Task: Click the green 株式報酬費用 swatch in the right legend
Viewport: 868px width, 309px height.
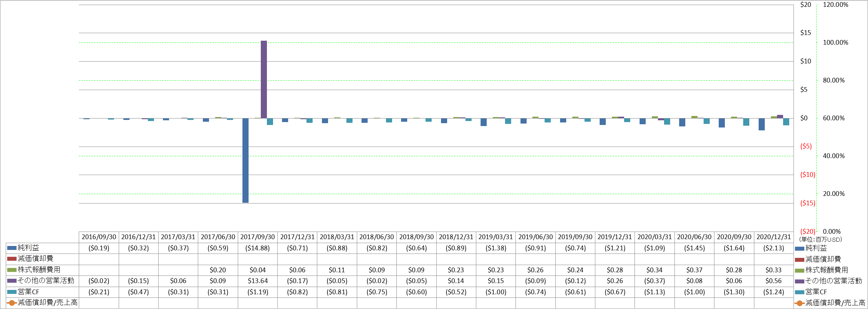Action: click(799, 270)
